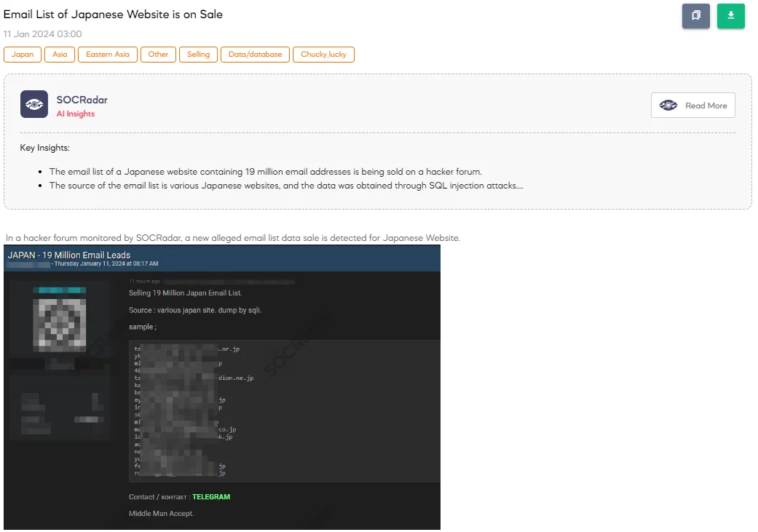The image size is (758, 532).
Task: Select the Eastern Asia tag
Action: click(108, 55)
